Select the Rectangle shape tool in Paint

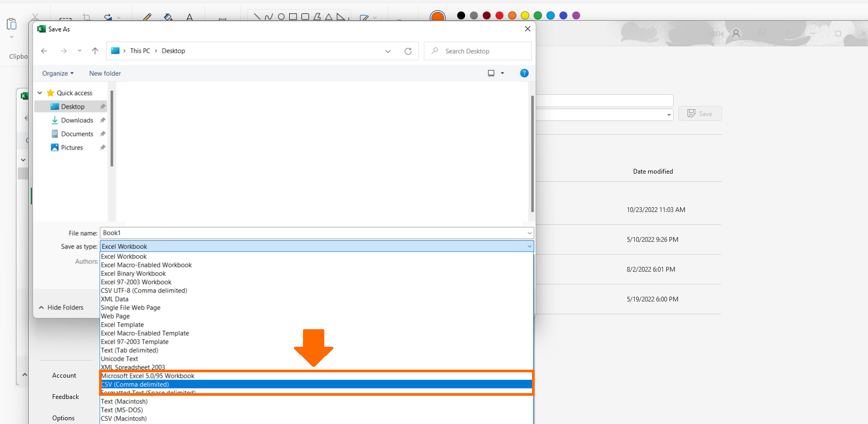(x=293, y=17)
